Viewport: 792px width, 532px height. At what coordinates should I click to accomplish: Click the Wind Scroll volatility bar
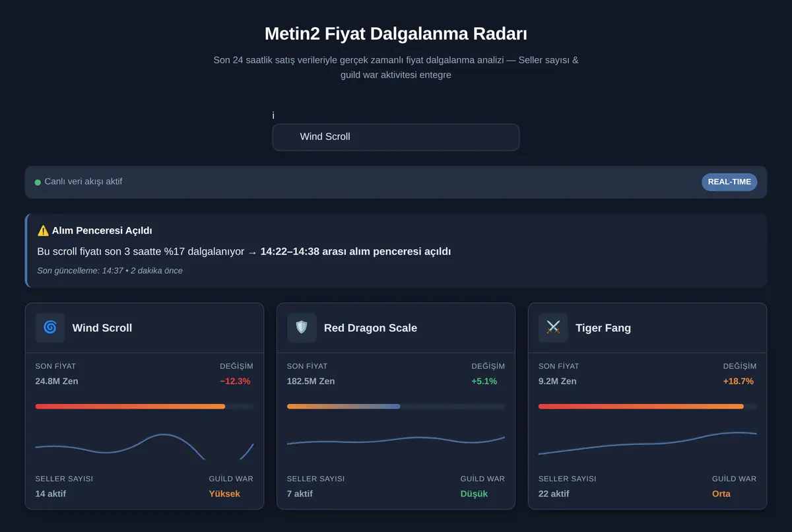click(x=145, y=407)
